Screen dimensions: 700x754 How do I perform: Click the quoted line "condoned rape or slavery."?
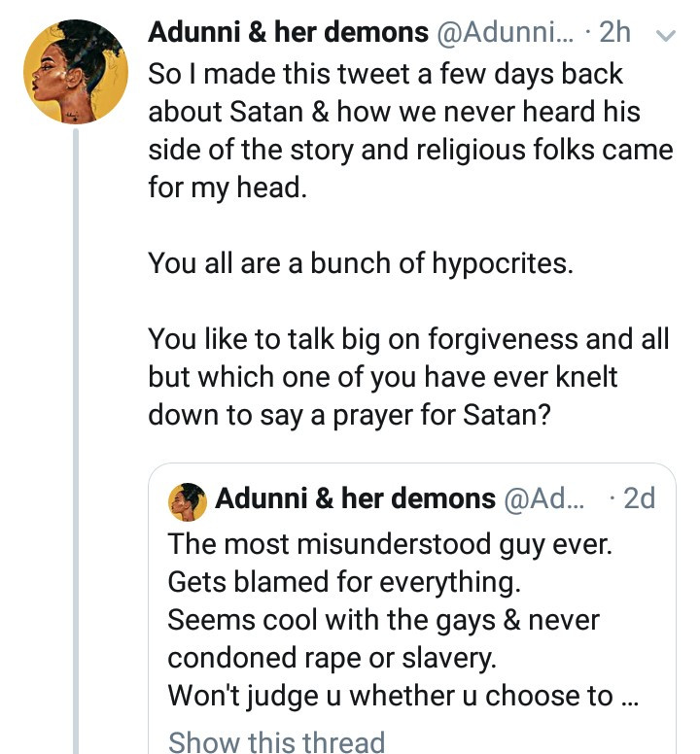tap(332, 658)
